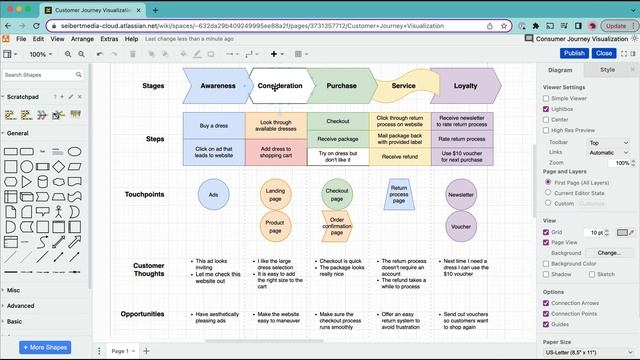Enable High Res Preview checkbox
640x360 pixels.
click(546, 130)
